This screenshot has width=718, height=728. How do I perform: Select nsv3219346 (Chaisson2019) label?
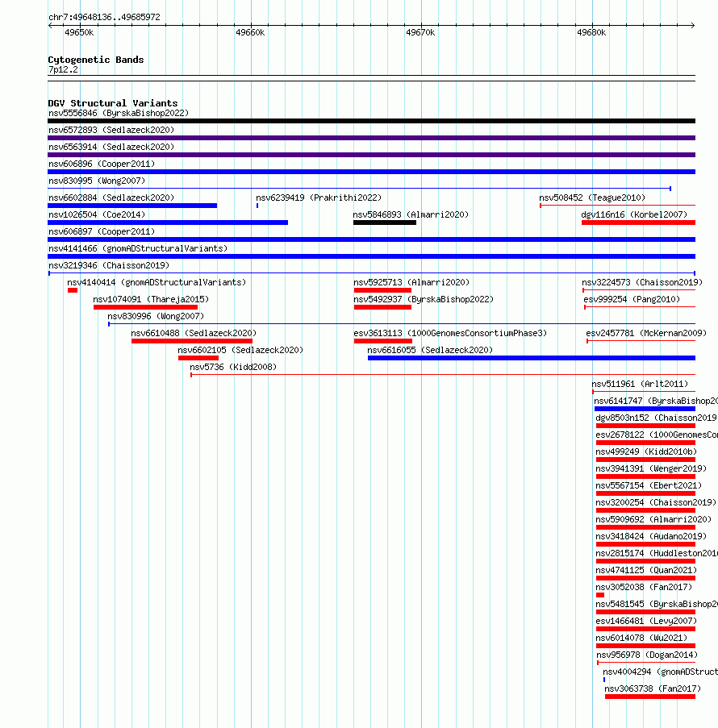point(109,265)
